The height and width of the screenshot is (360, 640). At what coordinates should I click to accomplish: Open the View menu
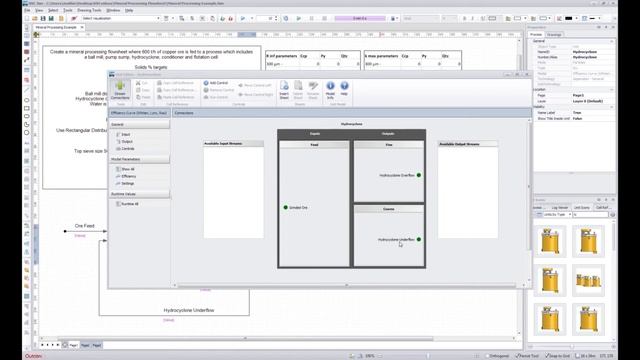click(x=39, y=10)
